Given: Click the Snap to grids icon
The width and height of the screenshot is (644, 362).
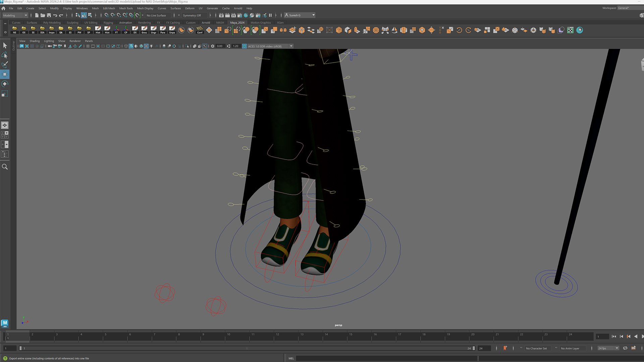Looking at the screenshot, I should point(106,15).
